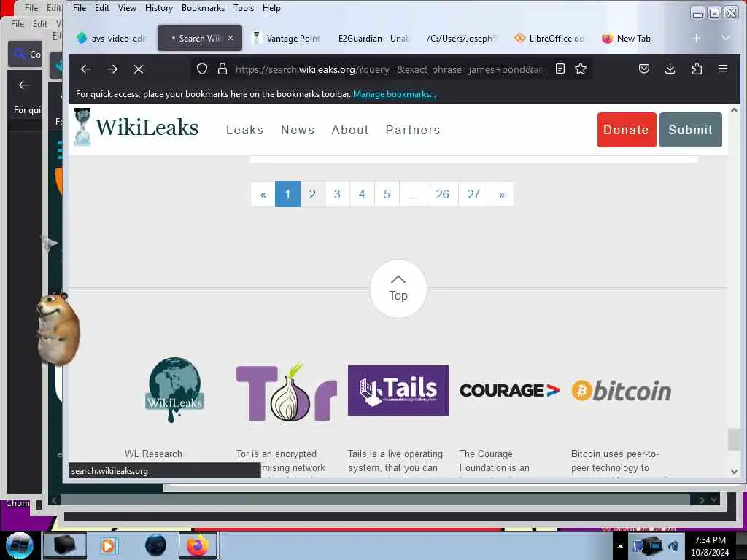The width and height of the screenshot is (747, 560).
Task: Open the Partners navigation link
Action: point(413,130)
